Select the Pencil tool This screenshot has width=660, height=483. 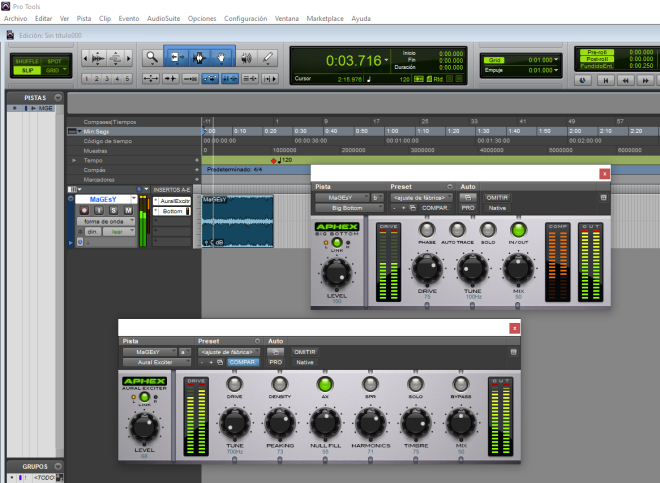[268, 58]
